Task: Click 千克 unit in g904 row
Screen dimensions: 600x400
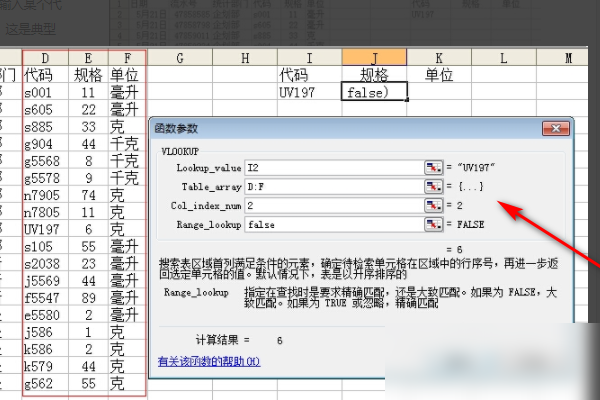Action: click(x=127, y=144)
